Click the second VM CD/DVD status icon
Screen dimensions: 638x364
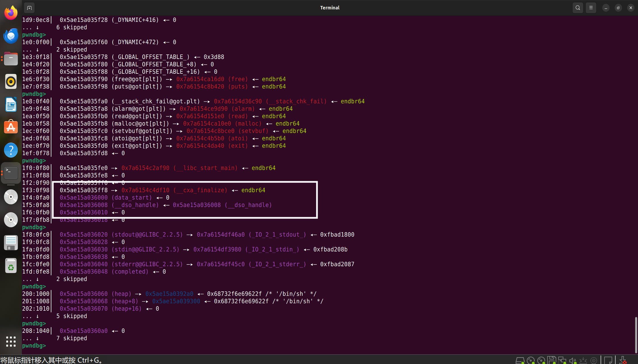(541, 360)
